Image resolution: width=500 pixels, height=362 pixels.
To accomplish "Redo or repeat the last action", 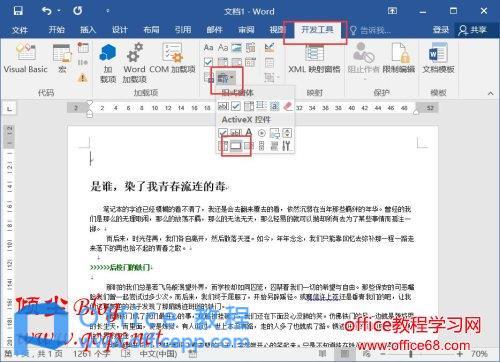I will coord(78,11).
